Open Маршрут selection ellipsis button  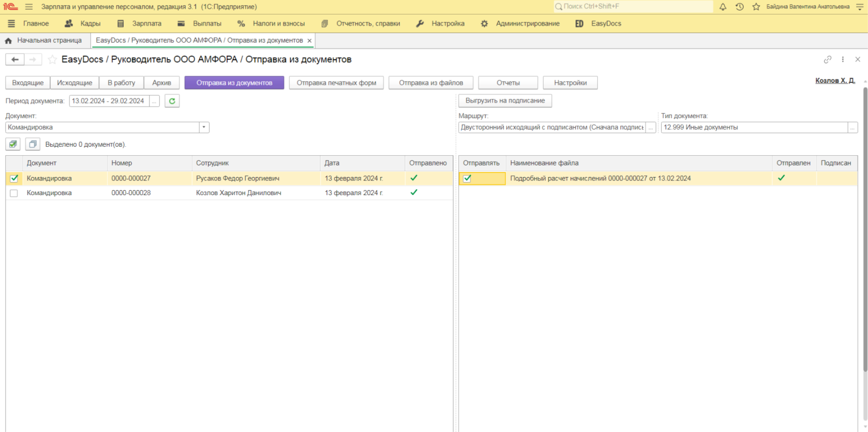coord(651,127)
